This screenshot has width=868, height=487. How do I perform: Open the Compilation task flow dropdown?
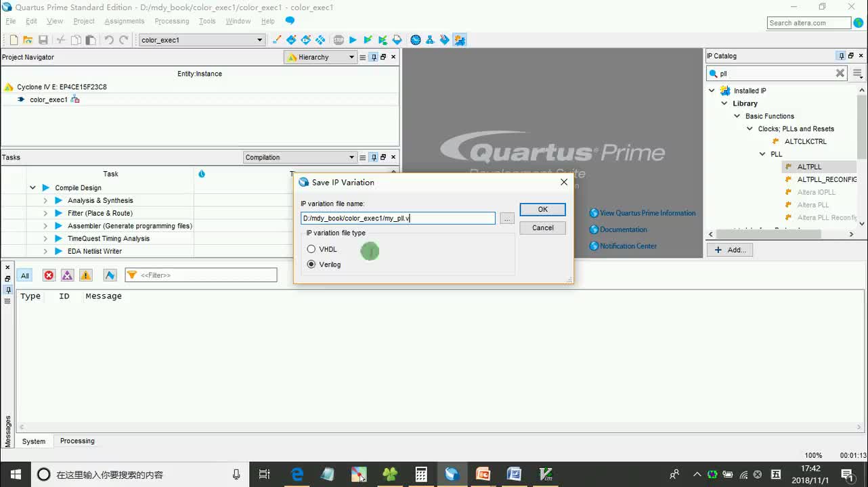(300, 158)
